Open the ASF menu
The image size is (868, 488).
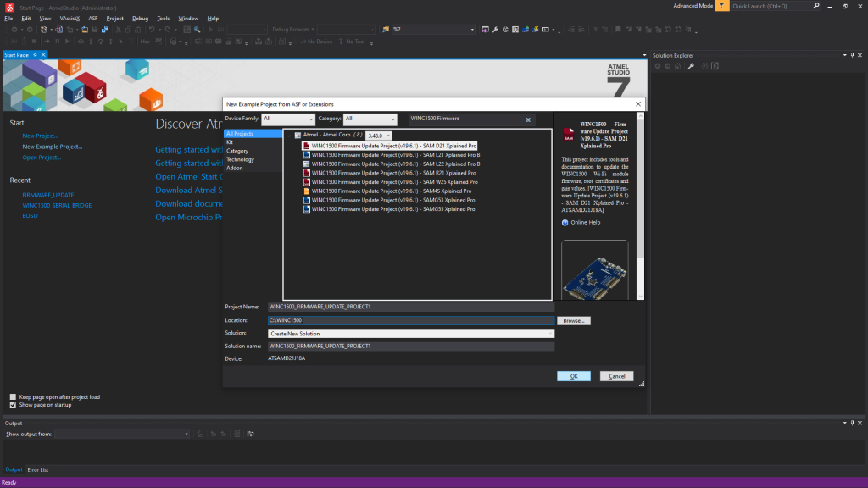coord(93,19)
